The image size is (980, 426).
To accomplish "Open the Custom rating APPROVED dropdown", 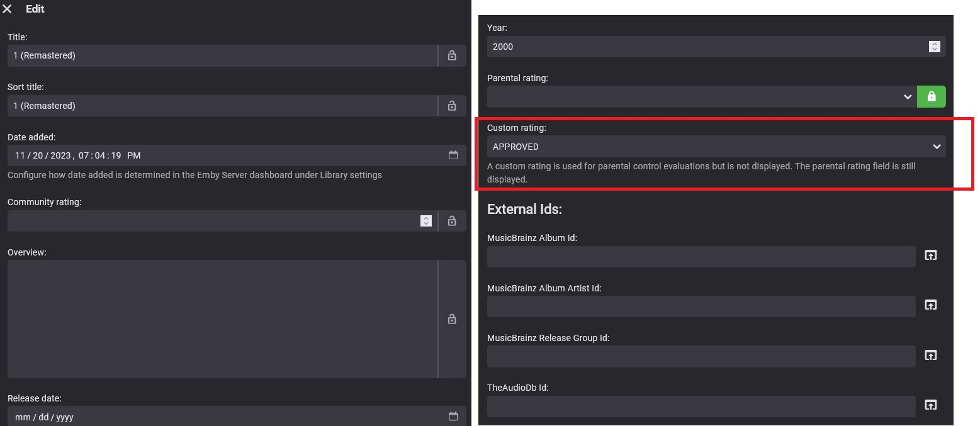I will [716, 147].
